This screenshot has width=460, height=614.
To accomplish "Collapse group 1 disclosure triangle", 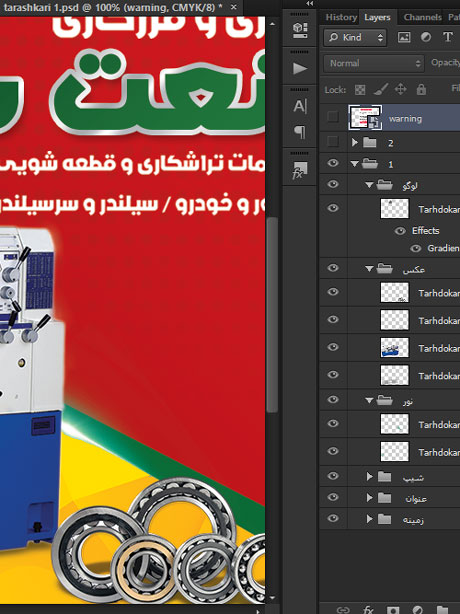I will [x=355, y=164].
